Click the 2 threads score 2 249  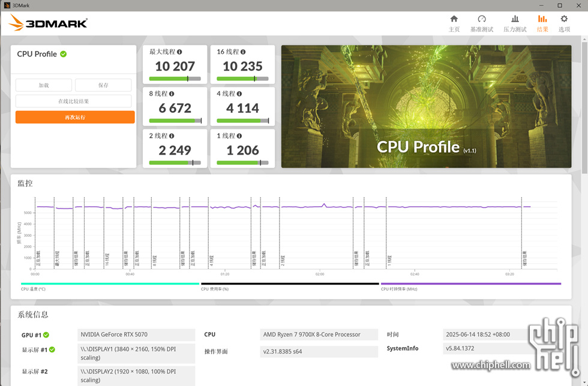coord(175,150)
